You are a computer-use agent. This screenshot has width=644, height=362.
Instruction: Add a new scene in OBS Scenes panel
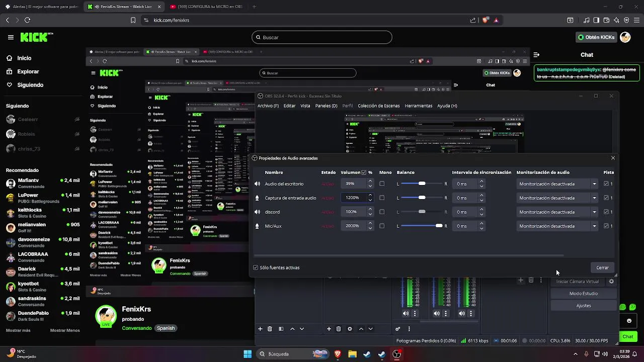coord(260,329)
